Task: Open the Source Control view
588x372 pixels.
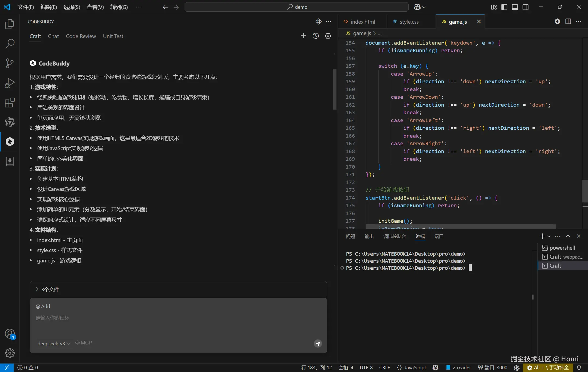Action: [x=10, y=63]
